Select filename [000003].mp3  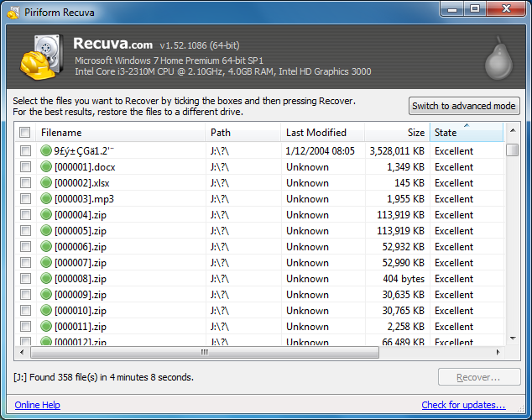(84, 199)
